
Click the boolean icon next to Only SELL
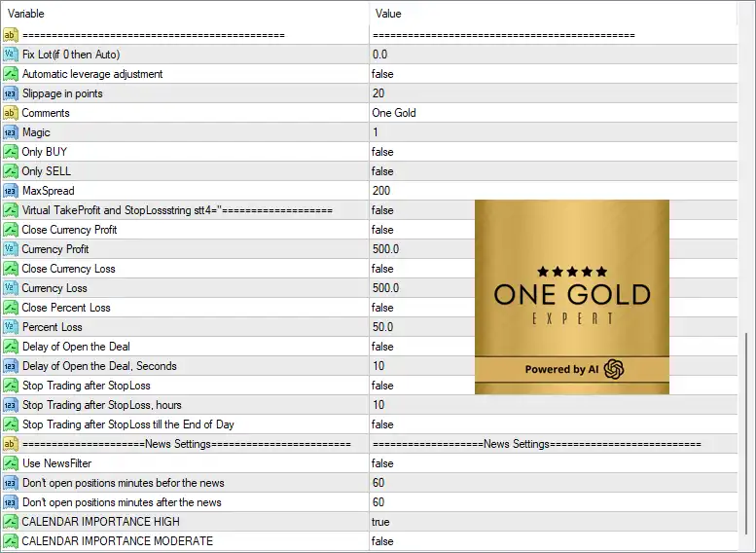pos(10,171)
